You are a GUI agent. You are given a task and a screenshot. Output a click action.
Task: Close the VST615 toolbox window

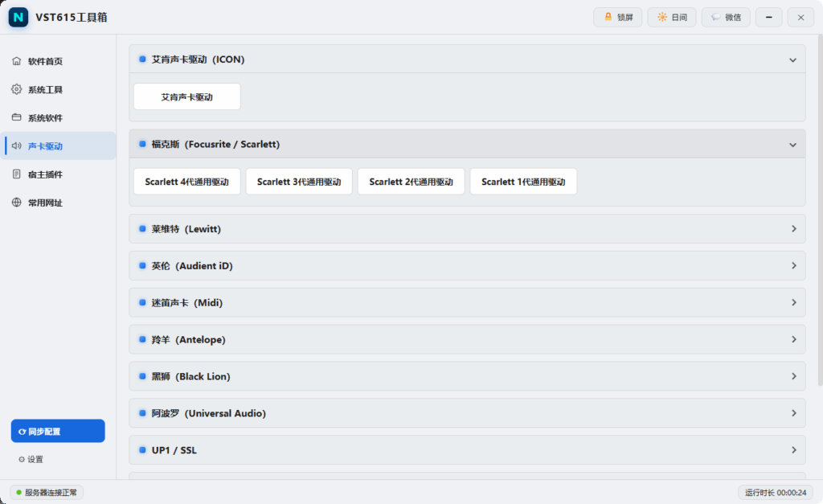click(x=801, y=18)
